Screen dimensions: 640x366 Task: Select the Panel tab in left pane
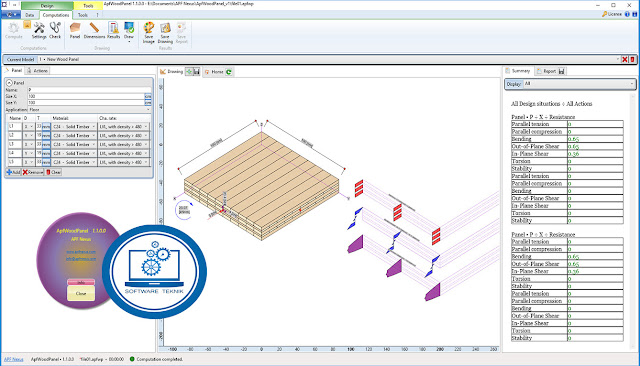(x=13, y=71)
